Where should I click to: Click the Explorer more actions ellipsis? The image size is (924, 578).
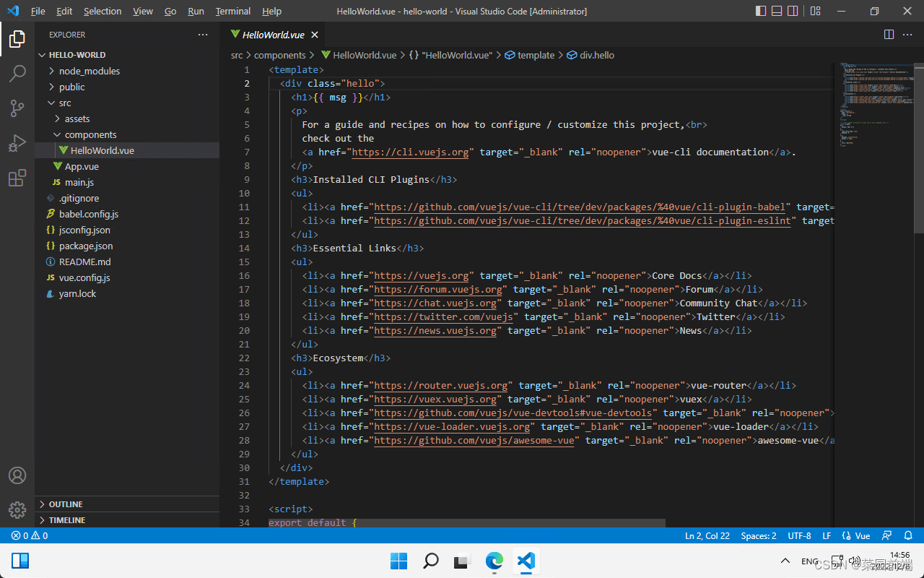[x=203, y=35]
